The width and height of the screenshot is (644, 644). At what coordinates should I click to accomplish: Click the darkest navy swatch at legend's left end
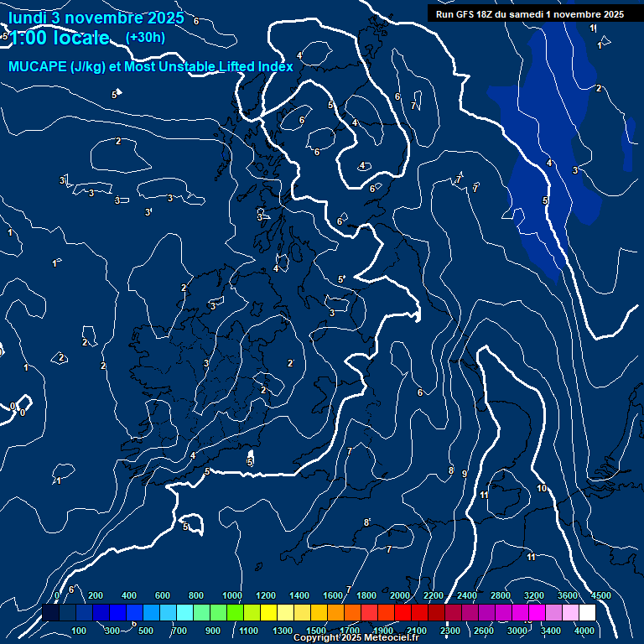coord(50,613)
